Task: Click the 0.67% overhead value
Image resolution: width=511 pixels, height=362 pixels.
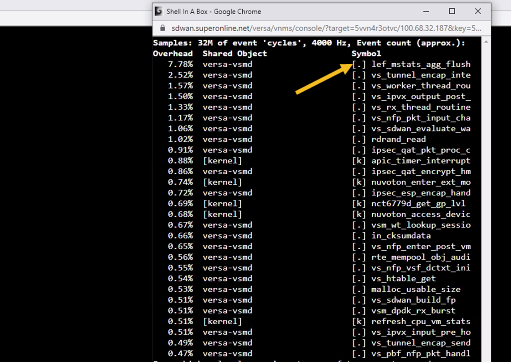Action: 180,225
